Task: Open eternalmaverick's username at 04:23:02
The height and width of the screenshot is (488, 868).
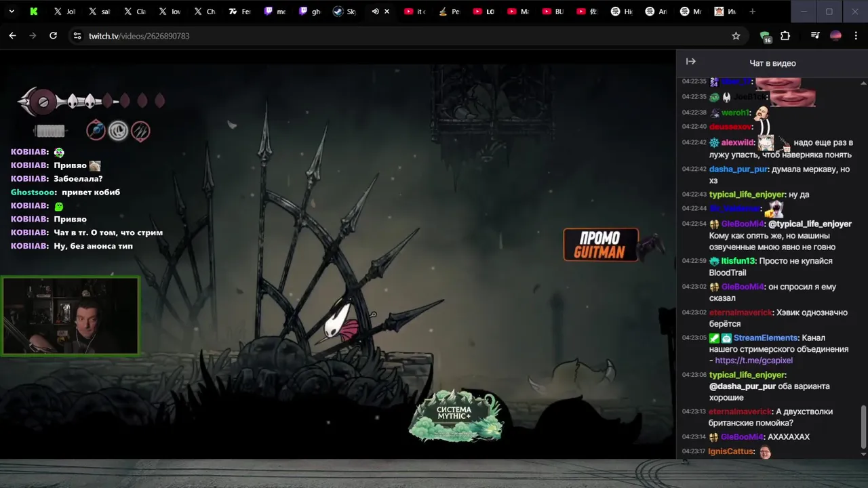Action: coord(741,312)
